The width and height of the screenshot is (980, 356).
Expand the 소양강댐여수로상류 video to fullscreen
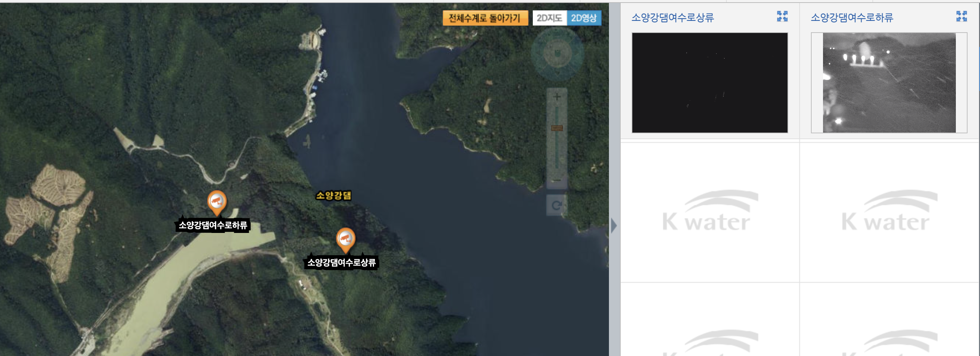click(782, 16)
